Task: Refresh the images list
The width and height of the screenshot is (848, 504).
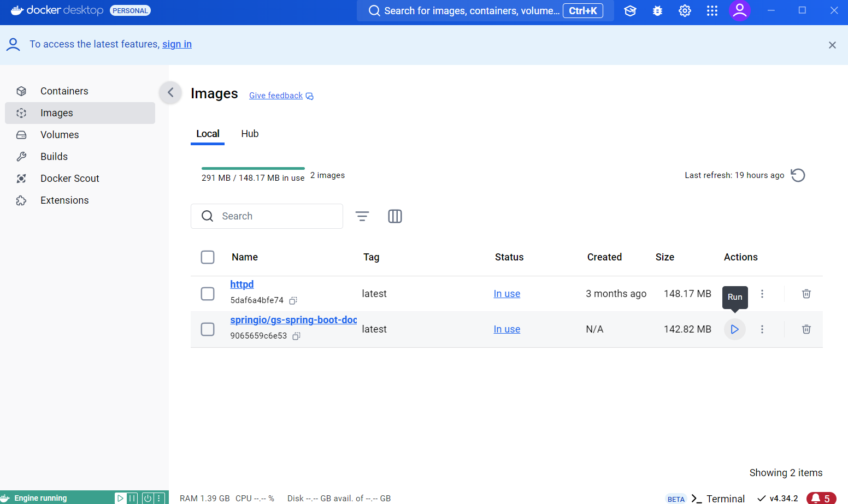Action: click(x=798, y=175)
